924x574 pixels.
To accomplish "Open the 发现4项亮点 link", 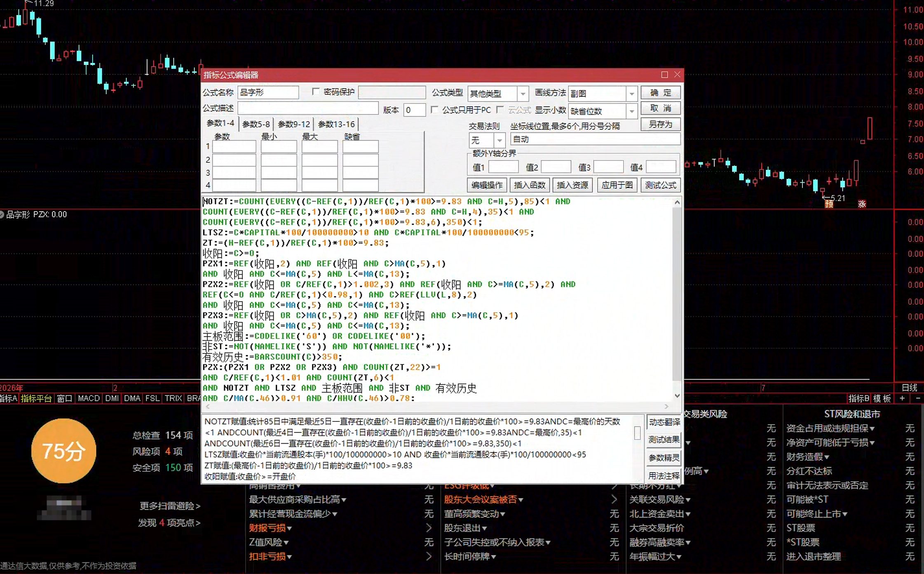I will [x=169, y=523].
